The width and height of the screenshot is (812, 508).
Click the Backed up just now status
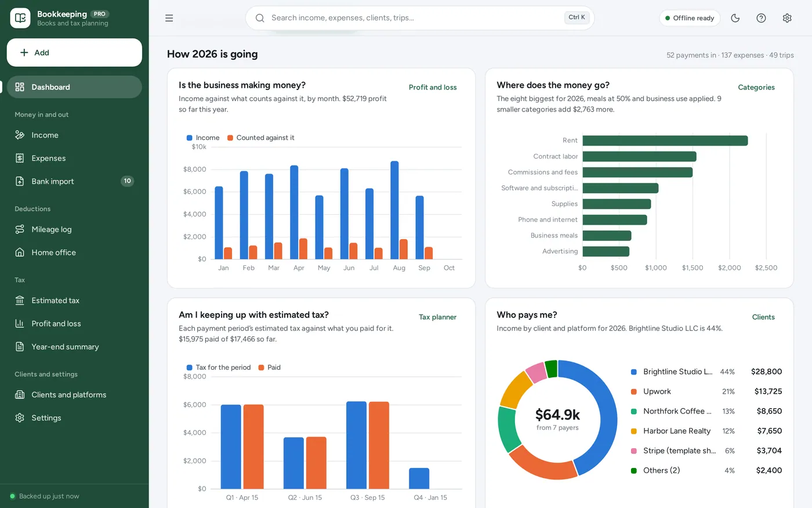pos(45,496)
